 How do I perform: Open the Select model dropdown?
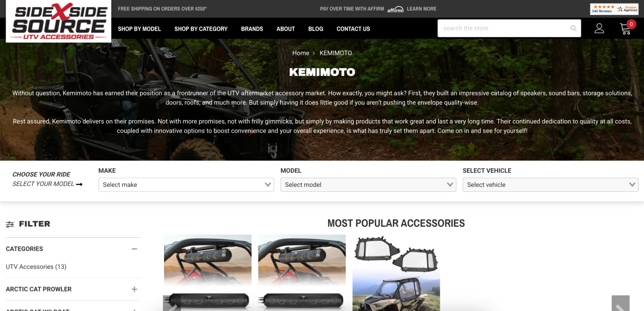pos(368,184)
